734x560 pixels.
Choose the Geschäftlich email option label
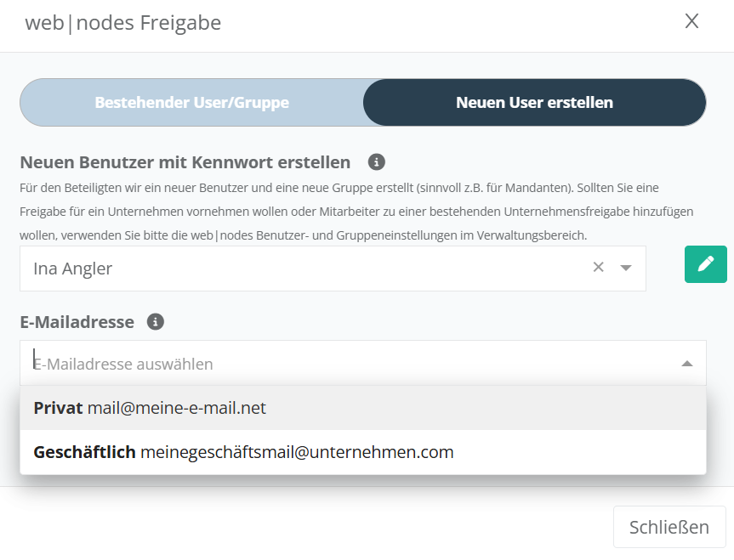click(84, 452)
